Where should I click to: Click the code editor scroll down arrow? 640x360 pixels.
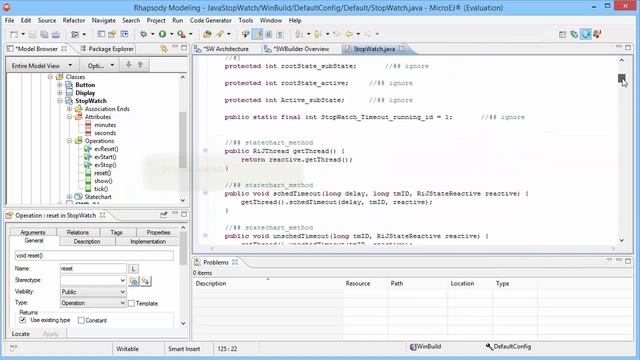click(622, 241)
